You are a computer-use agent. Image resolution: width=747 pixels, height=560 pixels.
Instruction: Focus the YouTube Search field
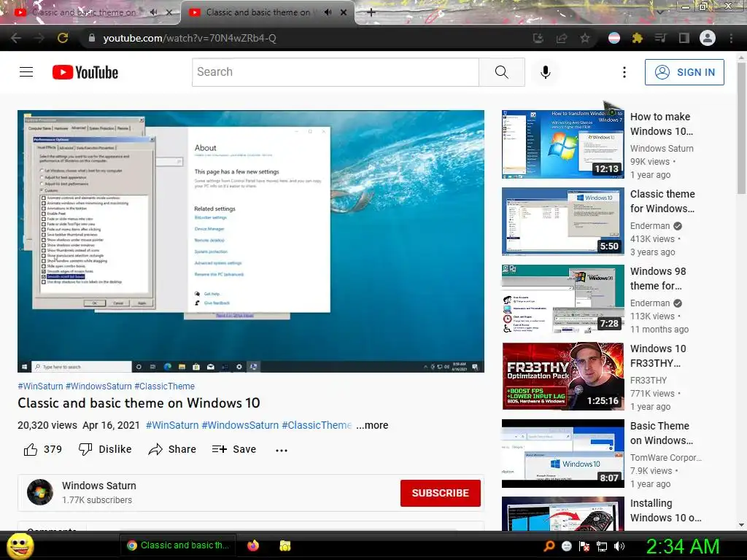coord(336,72)
